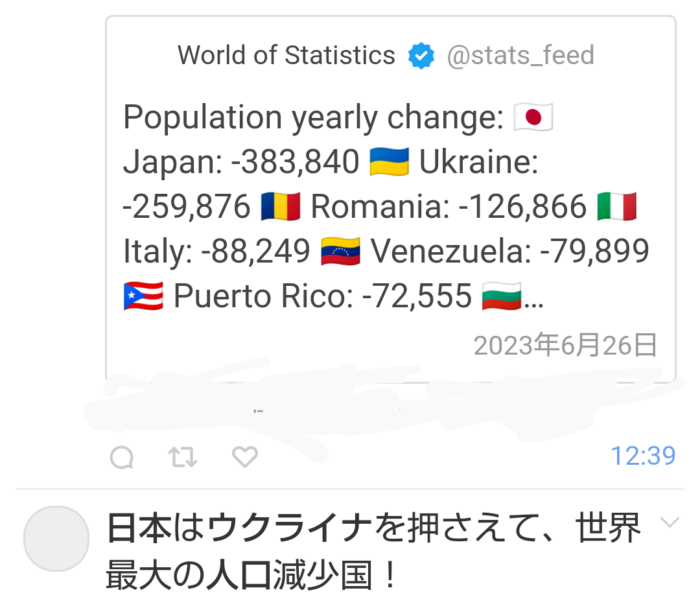Open the quoted Population yearly change tweet

[x=391, y=199]
